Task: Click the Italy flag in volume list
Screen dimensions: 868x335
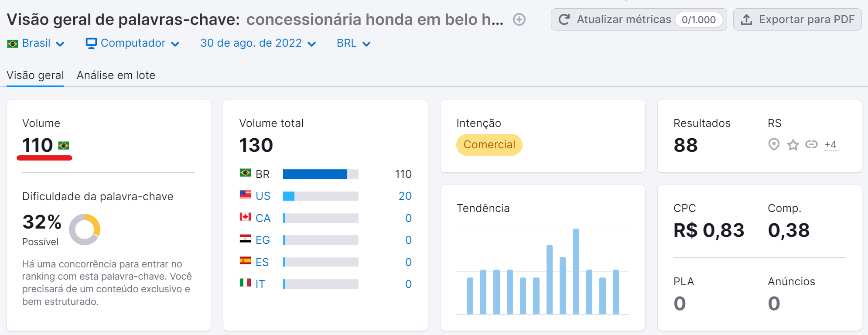Action: pos(245,283)
